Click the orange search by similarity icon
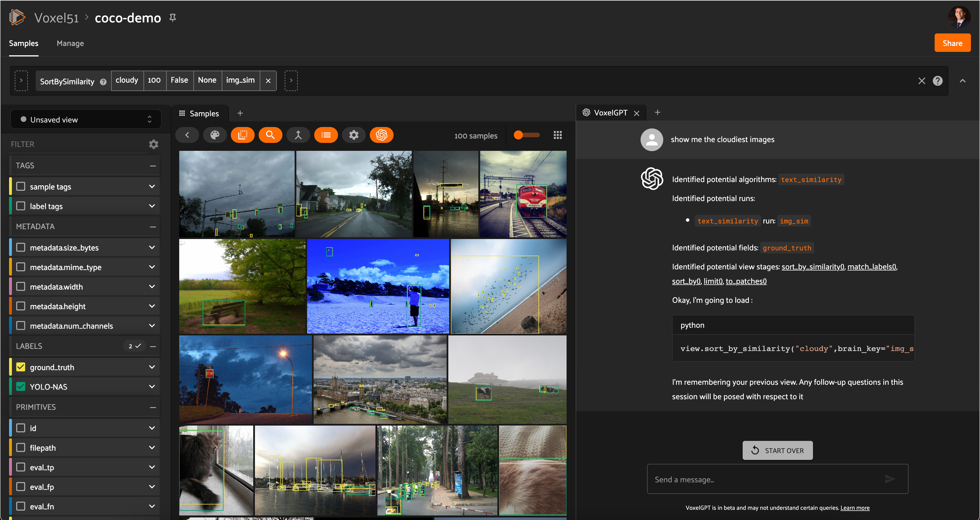The width and height of the screenshot is (980, 520). [270, 135]
